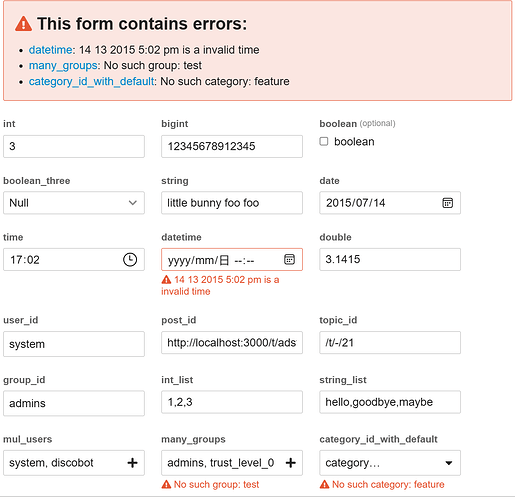
Task: Click the topic_id field with /t/-/21
Action: pos(390,342)
